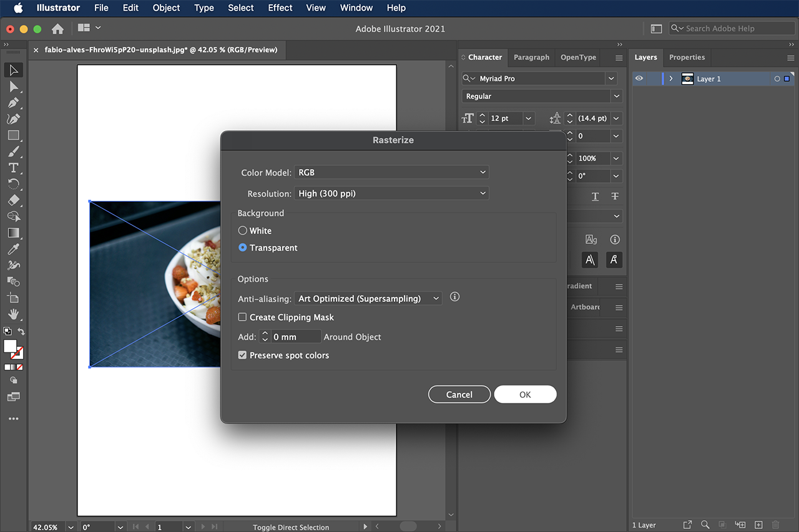799x532 pixels.
Task: Open the Myriad Pro font family dropdown
Action: pyautogui.click(x=611, y=79)
